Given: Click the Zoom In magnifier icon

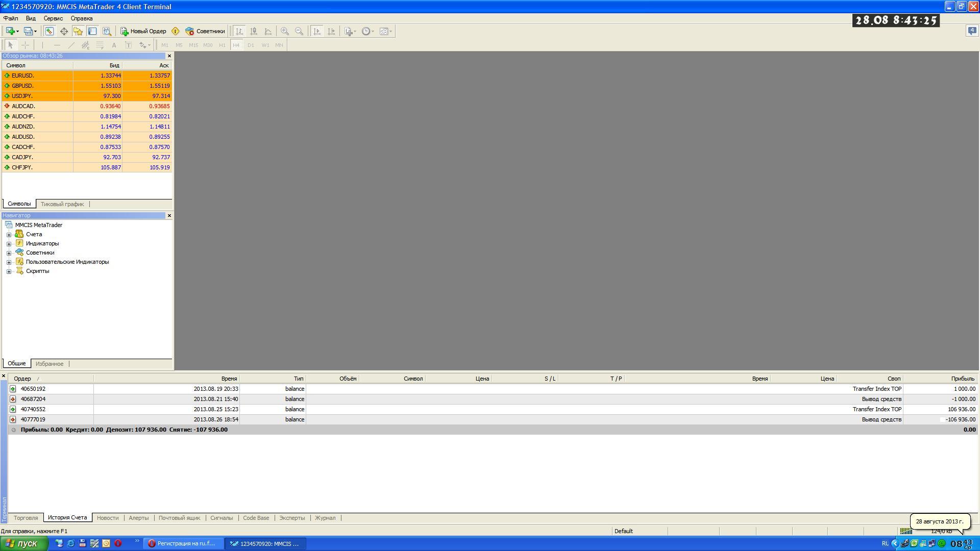Looking at the screenshot, I should (x=285, y=31).
